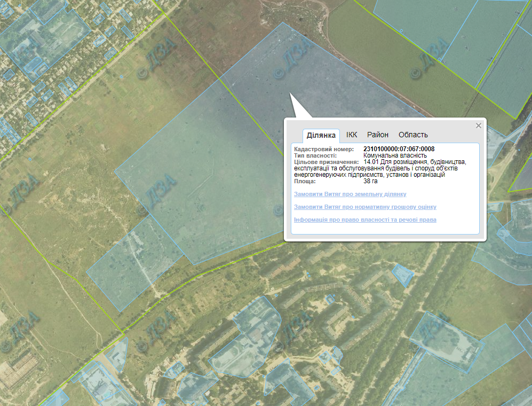The height and width of the screenshot is (406, 532).
Task: Open Інформація про право власності link
Action: pyautogui.click(x=365, y=220)
